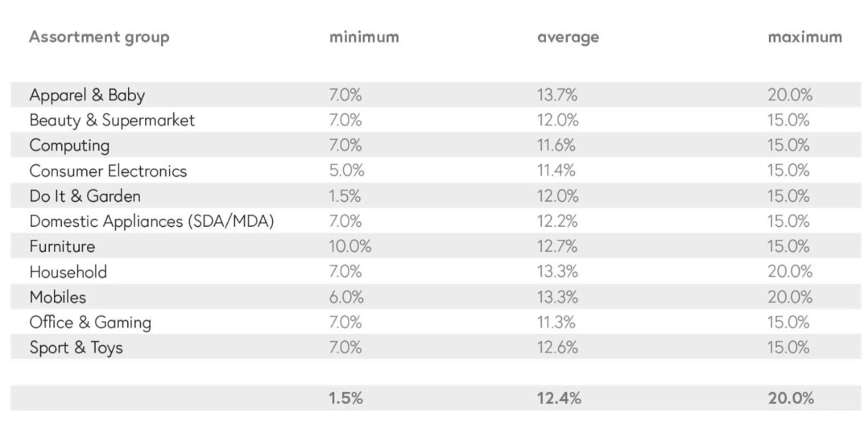Select the 'Apparel & Baby' row label
Image resolution: width=868 pixels, height=430 pixels.
tap(87, 95)
